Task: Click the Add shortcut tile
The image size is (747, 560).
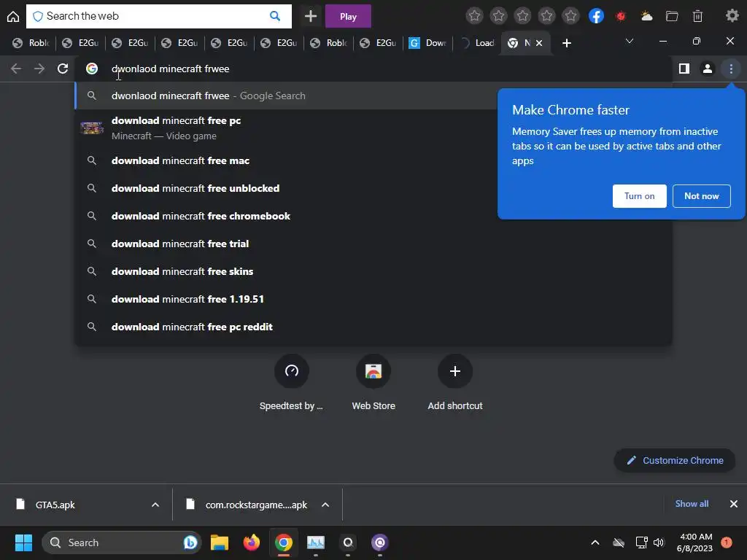Action: coord(455,383)
